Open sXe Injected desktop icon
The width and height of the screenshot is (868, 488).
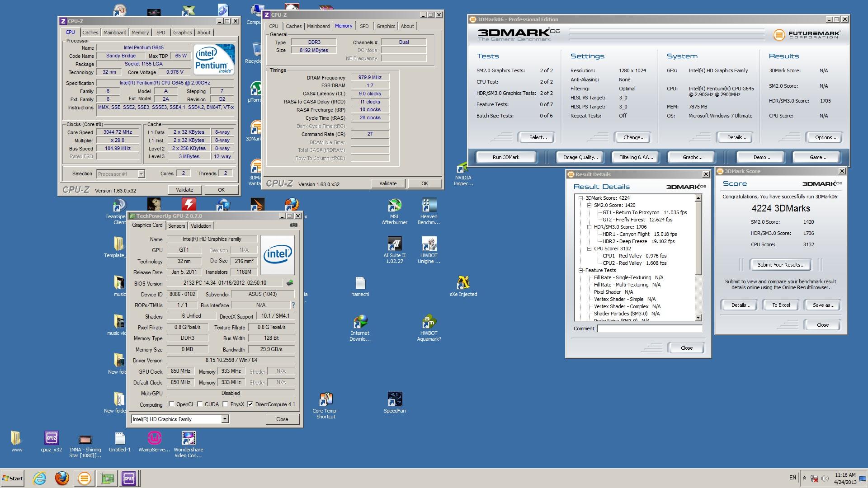click(x=463, y=286)
